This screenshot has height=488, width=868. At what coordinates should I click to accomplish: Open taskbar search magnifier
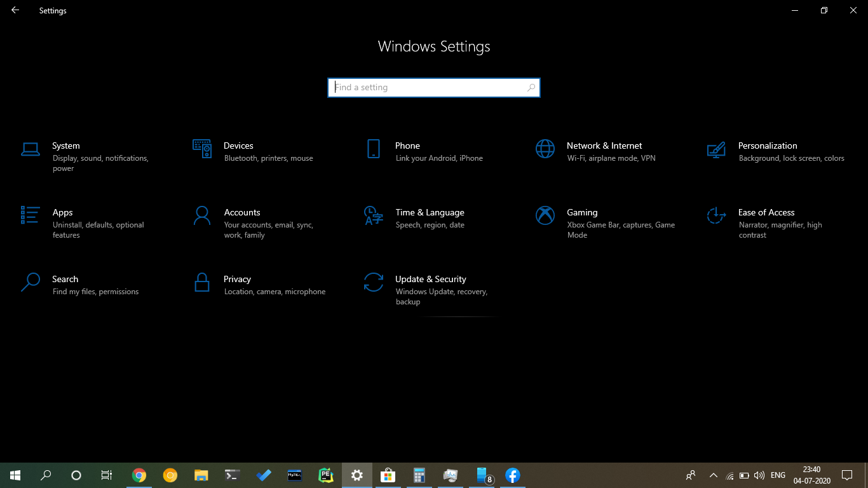coord(46,475)
